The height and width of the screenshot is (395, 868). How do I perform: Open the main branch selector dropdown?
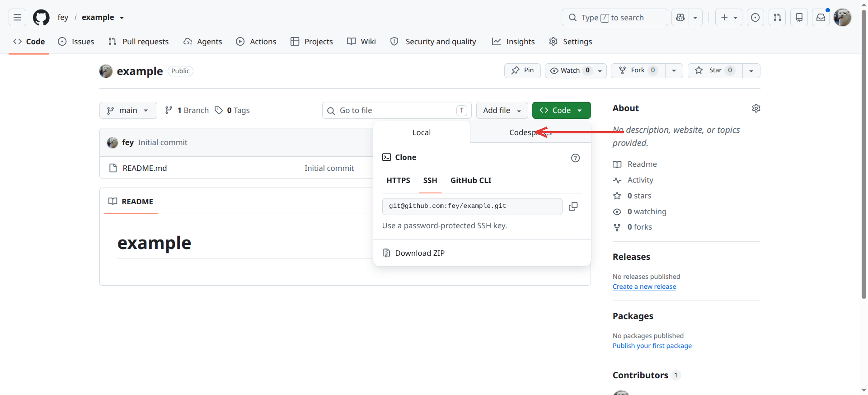click(x=128, y=110)
